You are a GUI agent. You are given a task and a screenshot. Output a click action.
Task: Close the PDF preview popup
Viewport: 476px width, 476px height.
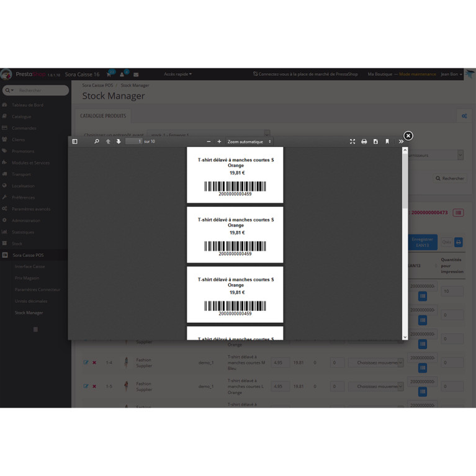click(408, 135)
